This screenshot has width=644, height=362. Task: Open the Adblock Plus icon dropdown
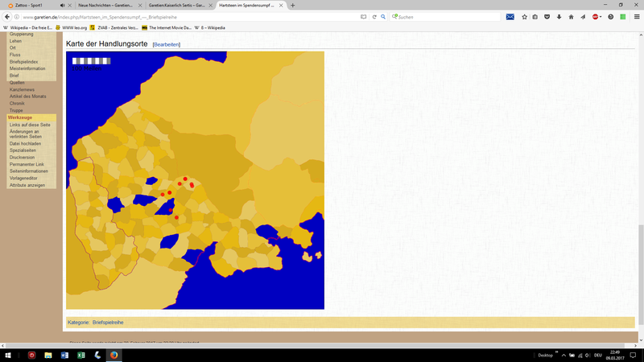(x=597, y=17)
